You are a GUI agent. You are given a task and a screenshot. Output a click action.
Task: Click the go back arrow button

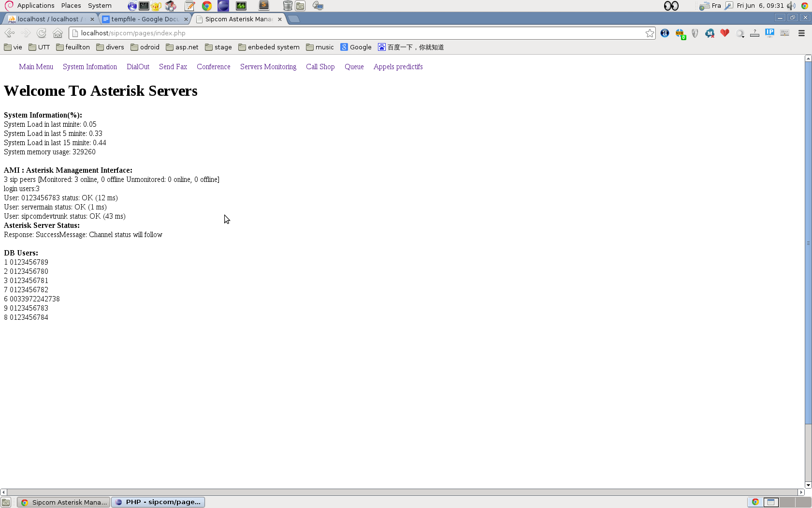(9, 33)
